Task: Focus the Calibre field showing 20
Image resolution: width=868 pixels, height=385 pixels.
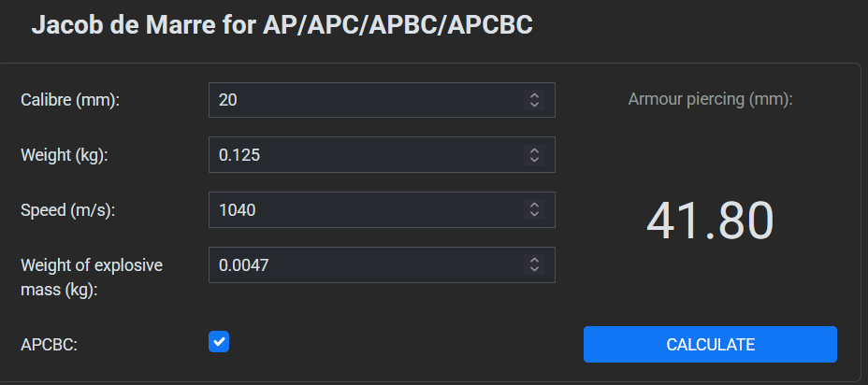Action: tap(365, 100)
